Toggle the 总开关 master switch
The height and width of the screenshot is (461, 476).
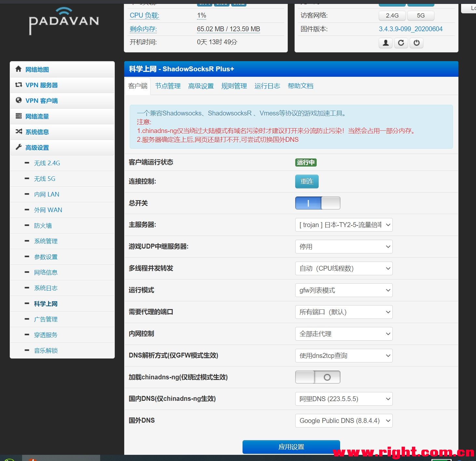point(318,203)
